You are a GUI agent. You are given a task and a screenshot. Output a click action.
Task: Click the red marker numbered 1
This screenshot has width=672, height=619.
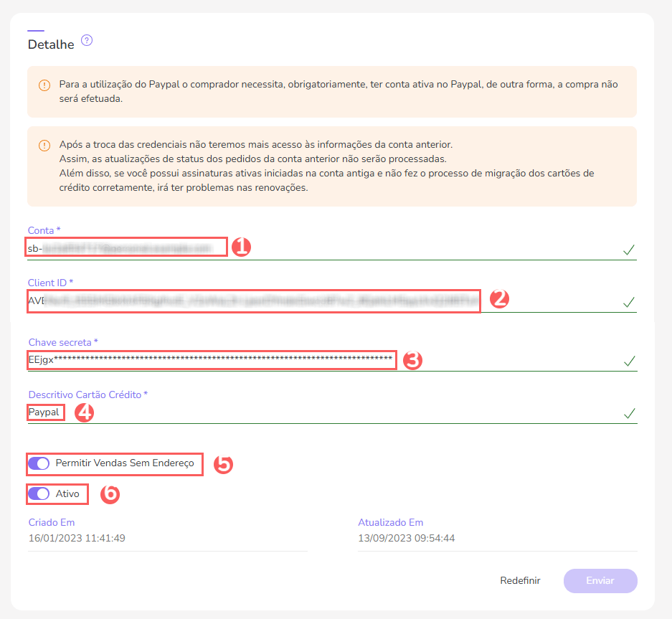[x=241, y=247]
